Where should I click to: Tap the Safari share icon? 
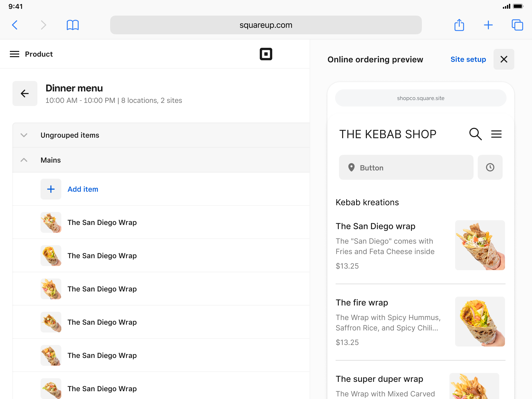459,25
